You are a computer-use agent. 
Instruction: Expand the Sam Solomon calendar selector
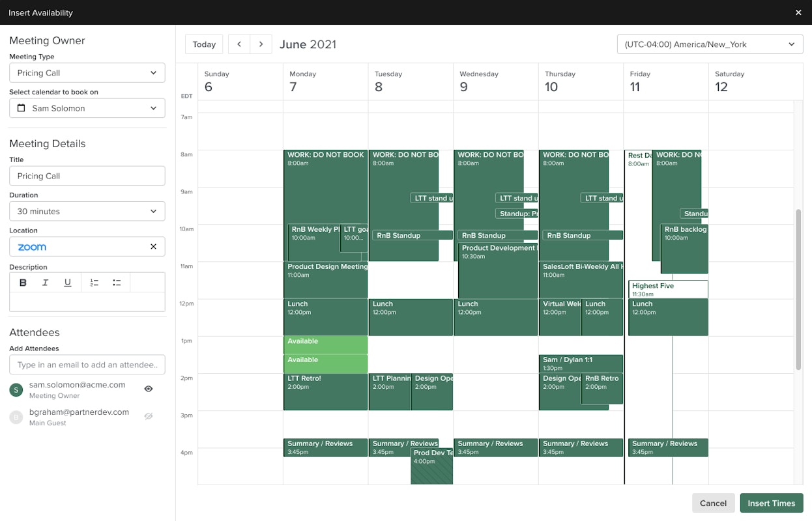pos(87,108)
